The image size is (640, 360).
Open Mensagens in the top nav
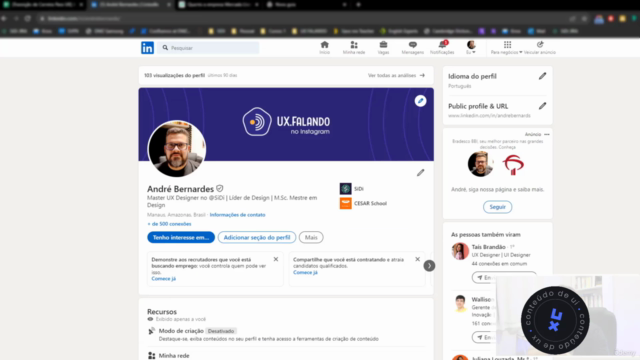pos(413,47)
